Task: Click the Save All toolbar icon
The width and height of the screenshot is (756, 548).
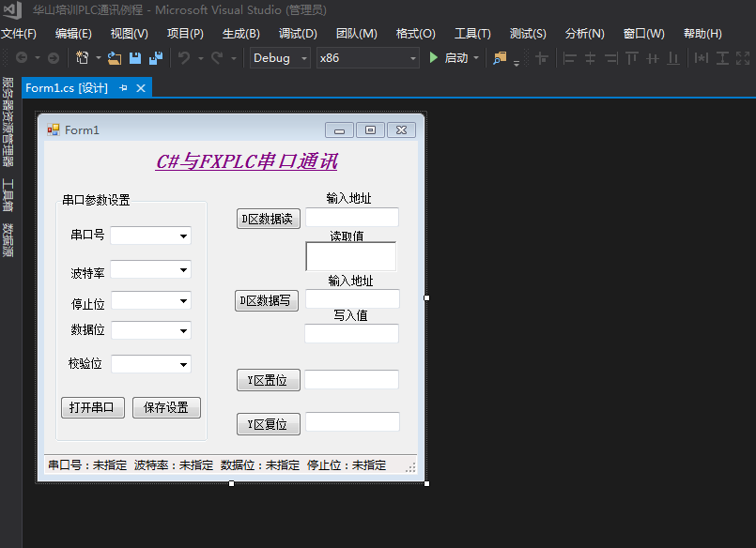Action: [x=155, y=58]
